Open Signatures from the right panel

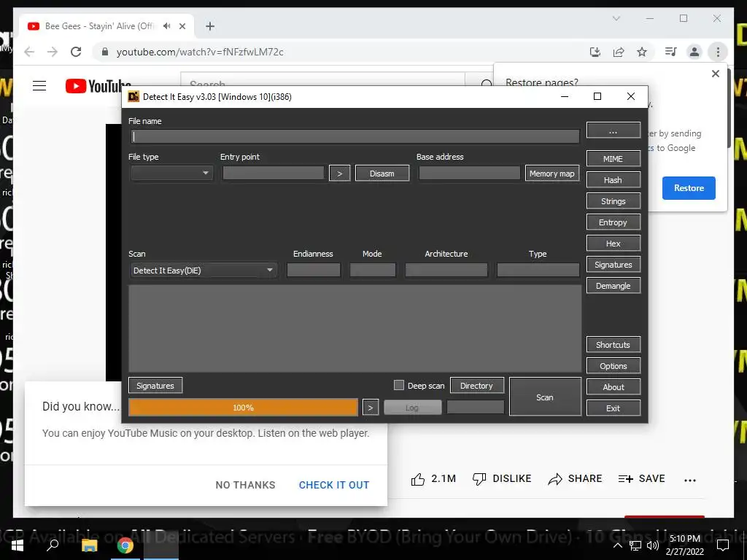[x=613, y=265]
